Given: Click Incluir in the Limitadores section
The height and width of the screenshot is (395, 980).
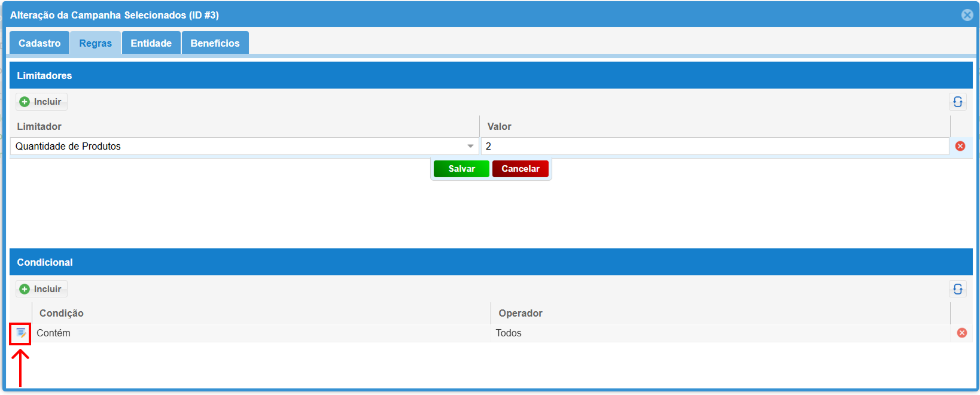Looking at the screenshot, I should point(41,102).
